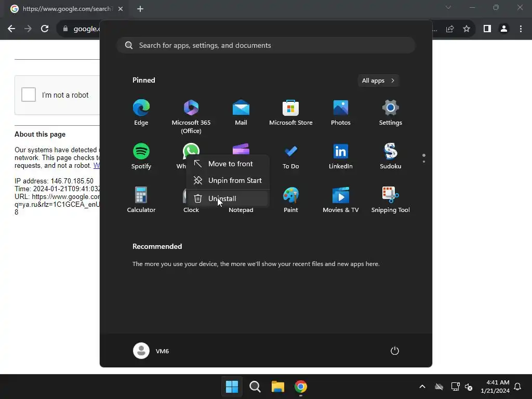The image size is (532, 399).
Task: Open File Explorer from taskbar
Action: tap(278, 387)
